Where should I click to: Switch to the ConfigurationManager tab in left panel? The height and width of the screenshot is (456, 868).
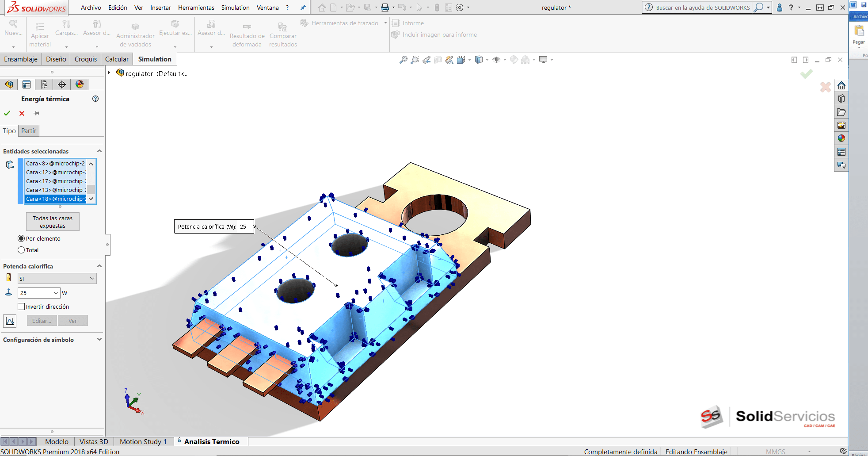[44, 84]
